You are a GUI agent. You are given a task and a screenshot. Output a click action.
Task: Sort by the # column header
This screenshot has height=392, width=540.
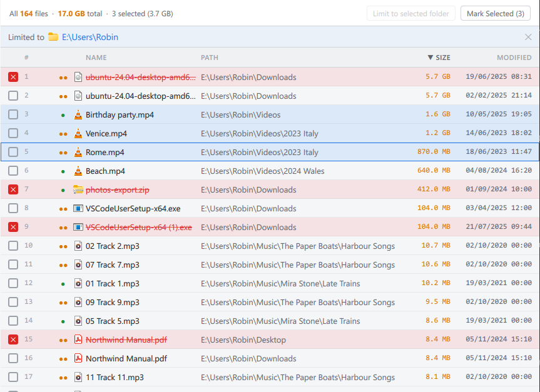[x=26, y=58]
